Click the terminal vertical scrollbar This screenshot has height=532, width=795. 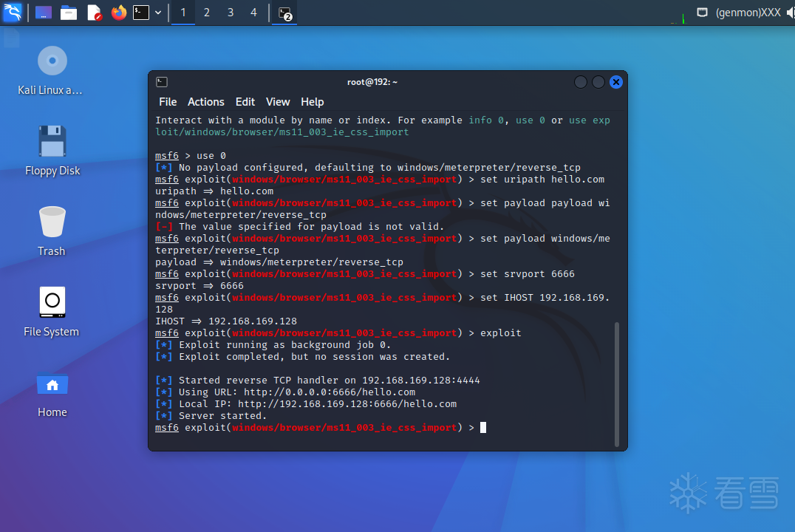coord(616,384)
